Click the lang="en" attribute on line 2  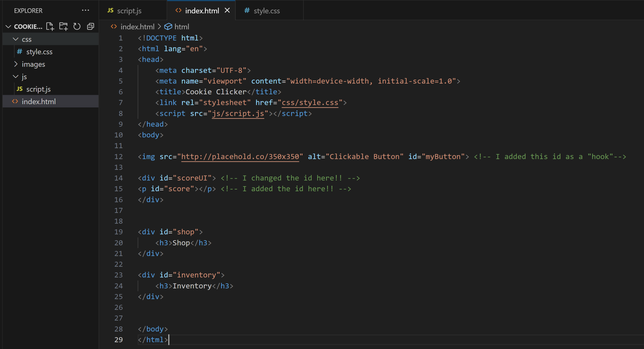(183, 49)
